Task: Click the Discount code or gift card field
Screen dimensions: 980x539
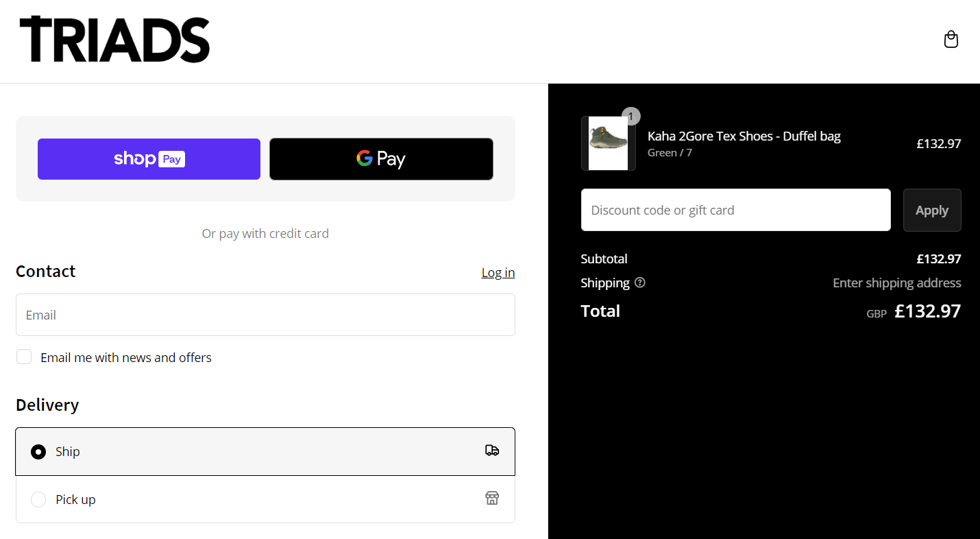Action: pos(735,210)
